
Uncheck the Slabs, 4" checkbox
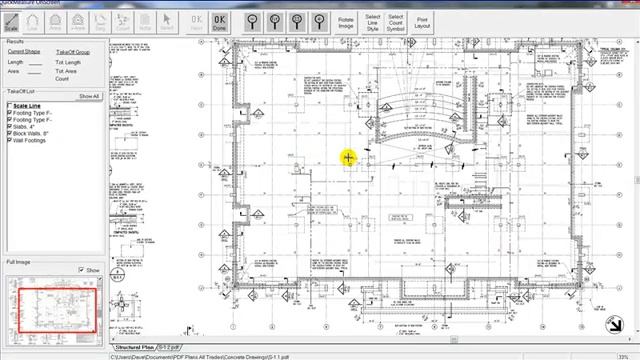point(9,127)
